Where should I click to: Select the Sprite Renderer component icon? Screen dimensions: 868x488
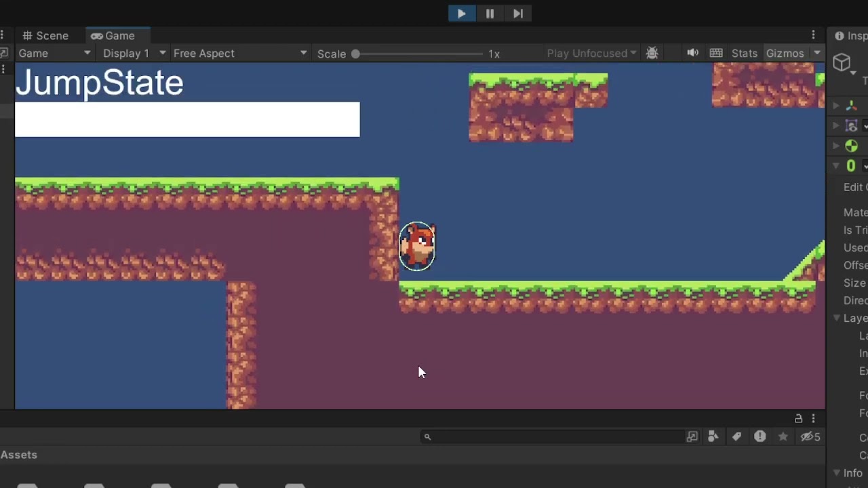[x=851, y=125]
